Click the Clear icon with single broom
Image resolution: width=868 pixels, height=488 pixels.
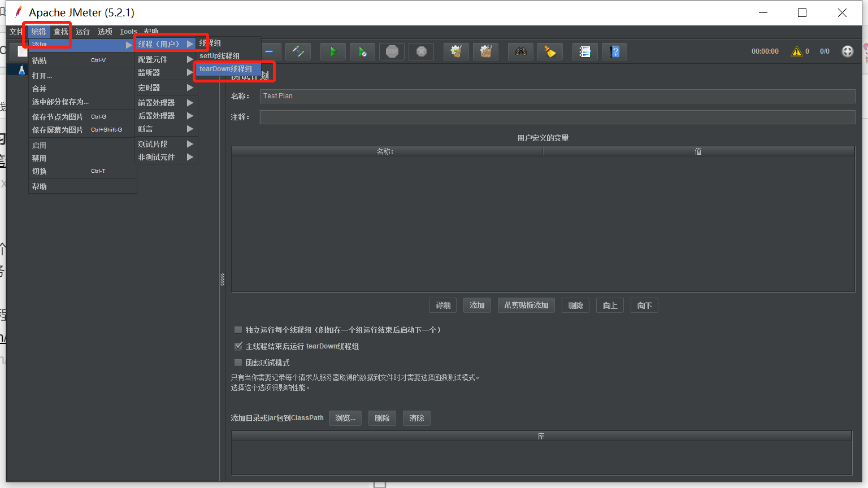point(456,52)
